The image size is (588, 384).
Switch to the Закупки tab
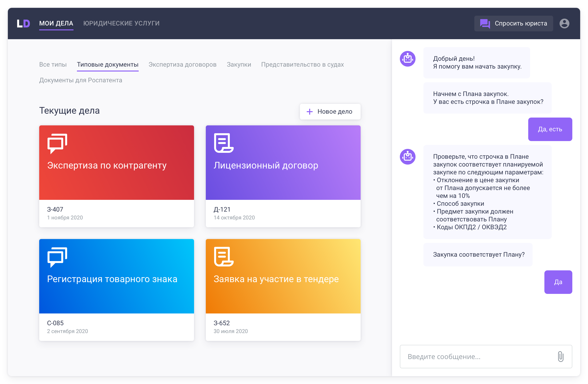pyautogui.click(x=239, y=64)
